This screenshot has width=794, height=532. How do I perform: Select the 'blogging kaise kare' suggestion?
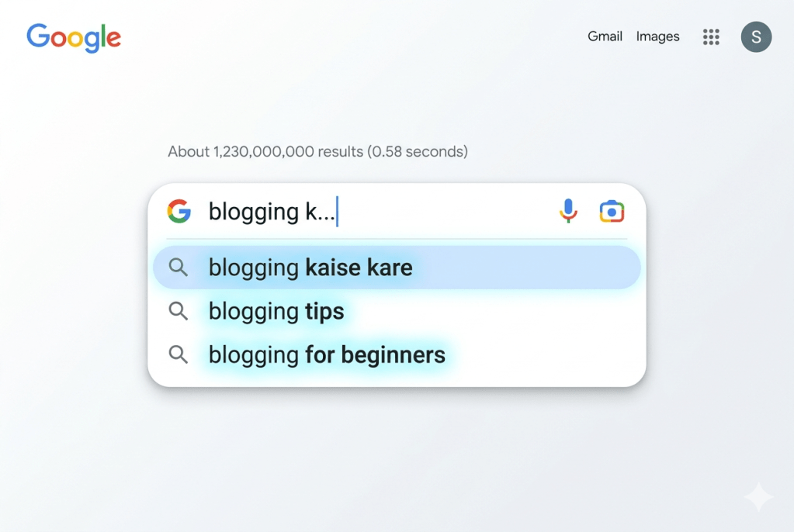(x=309, y=267)
